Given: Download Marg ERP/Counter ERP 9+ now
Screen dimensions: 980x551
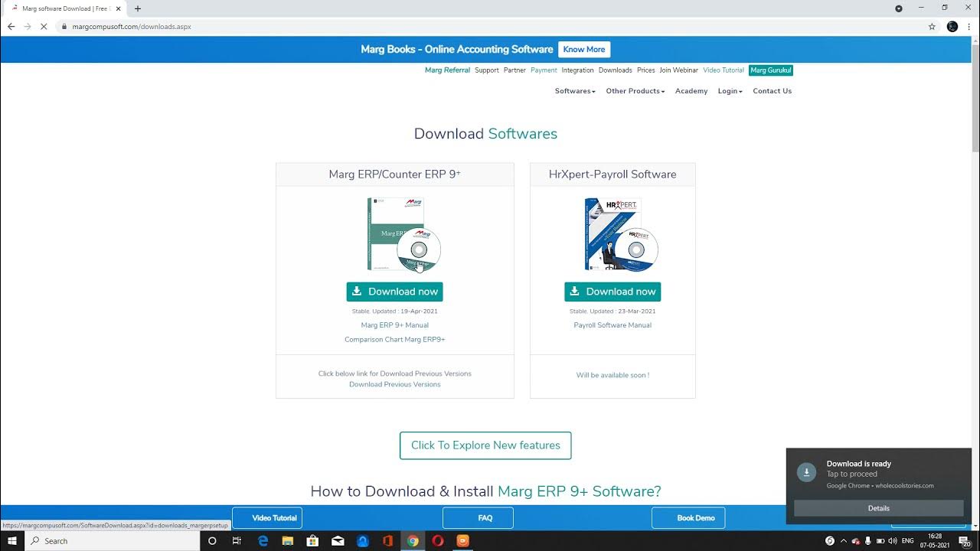Looking at the screenshot, I should tap(394, 292).
